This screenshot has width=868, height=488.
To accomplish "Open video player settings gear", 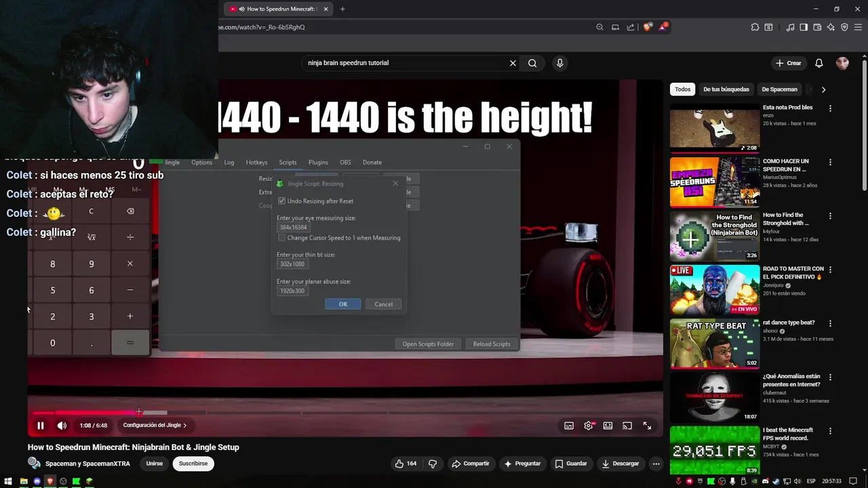I will pyautogui.click(x=589, y=426).
